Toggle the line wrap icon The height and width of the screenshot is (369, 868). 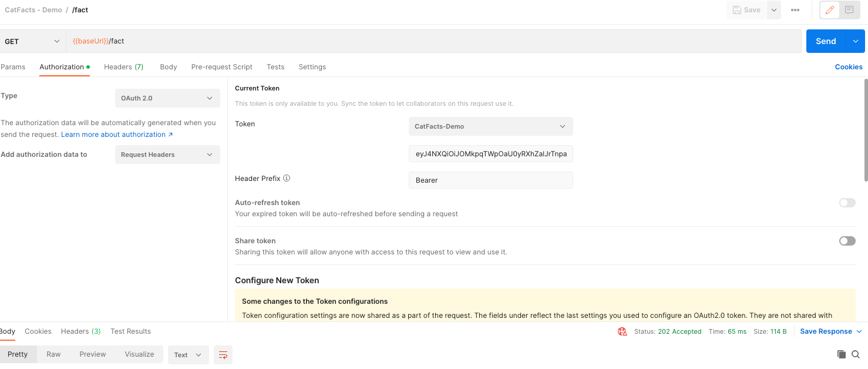click(x=223, y=355)
